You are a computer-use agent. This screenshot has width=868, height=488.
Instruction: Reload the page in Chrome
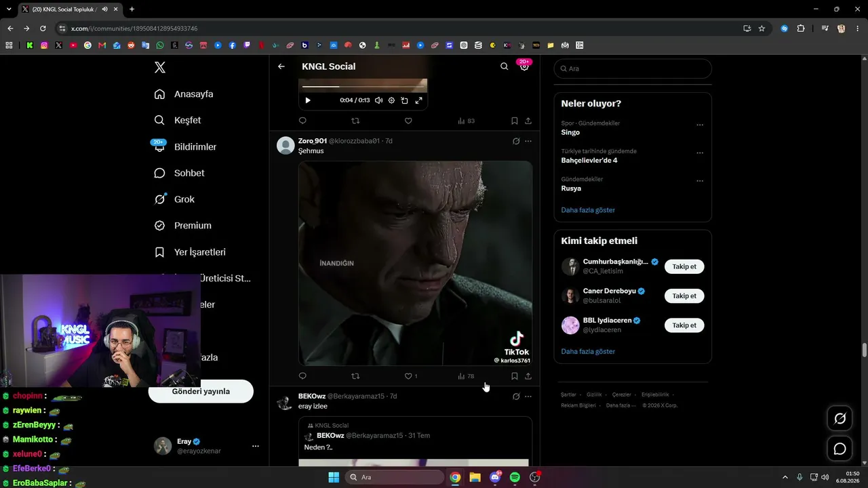pyautogui.click(x=43, y=28)
